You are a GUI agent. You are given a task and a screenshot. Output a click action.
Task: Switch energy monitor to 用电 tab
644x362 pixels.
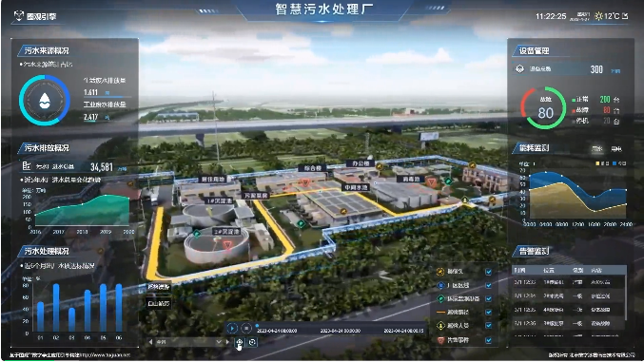coord(616,149)
